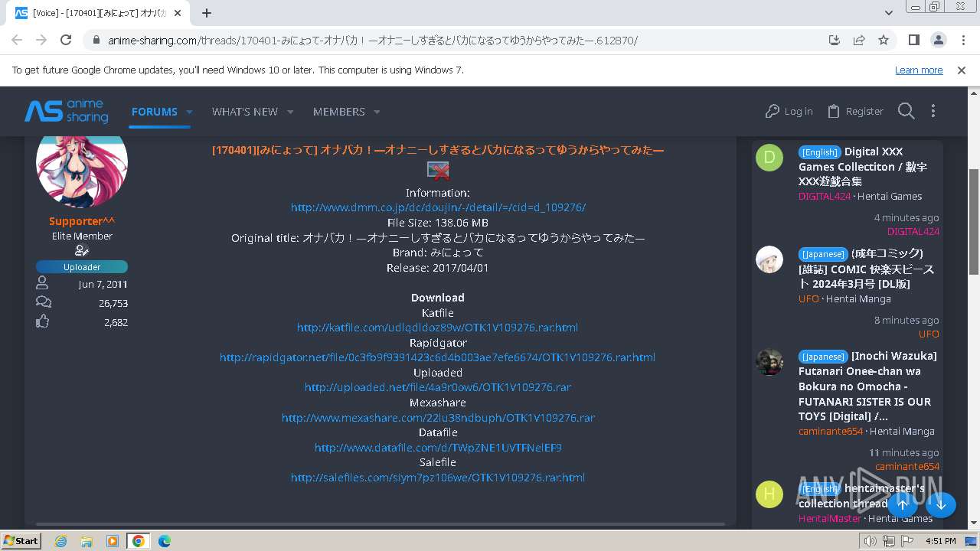Launch Internet Explorer from taskbar
The height and width of the screenshot is (551, 980).
click(x=60, y=541)
